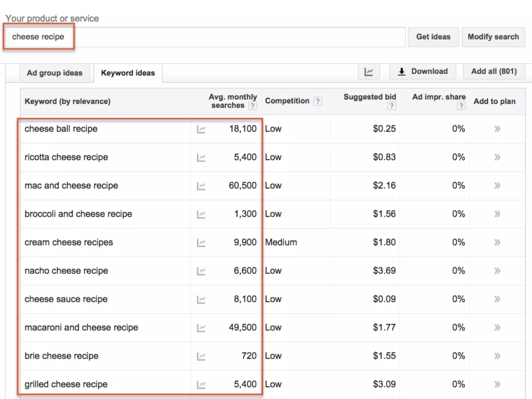Open help for Avg. monthly searches
The image size is (532, 399).
252,106
